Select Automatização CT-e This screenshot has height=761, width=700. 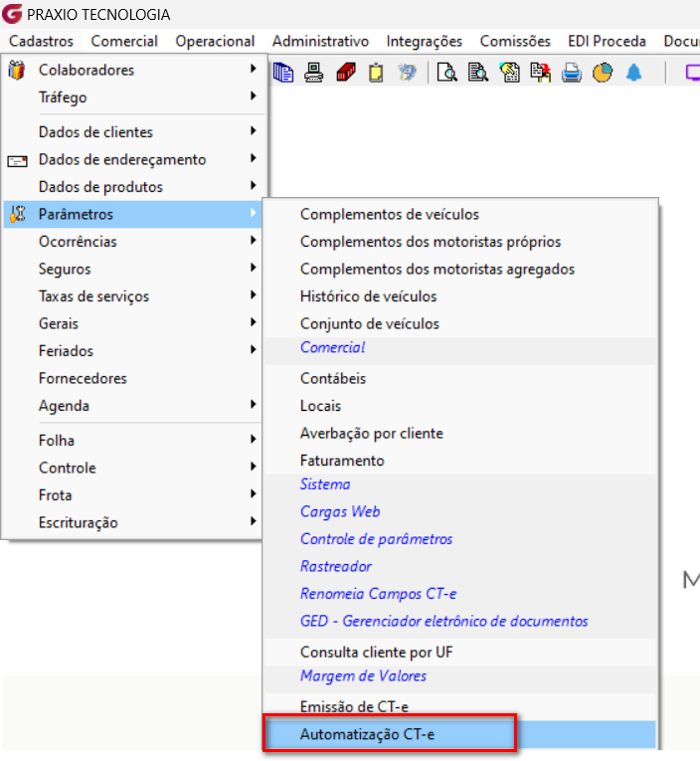459,734
